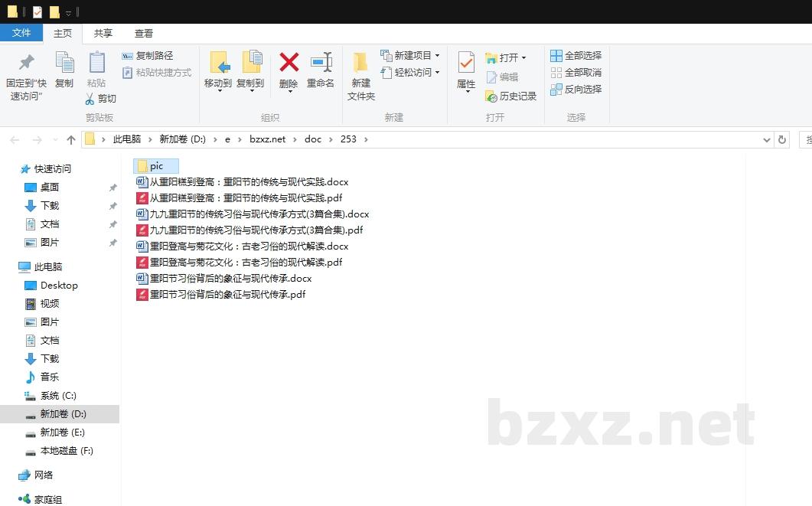
Task: Click 全部选择 to select all files
Action: 576,55
